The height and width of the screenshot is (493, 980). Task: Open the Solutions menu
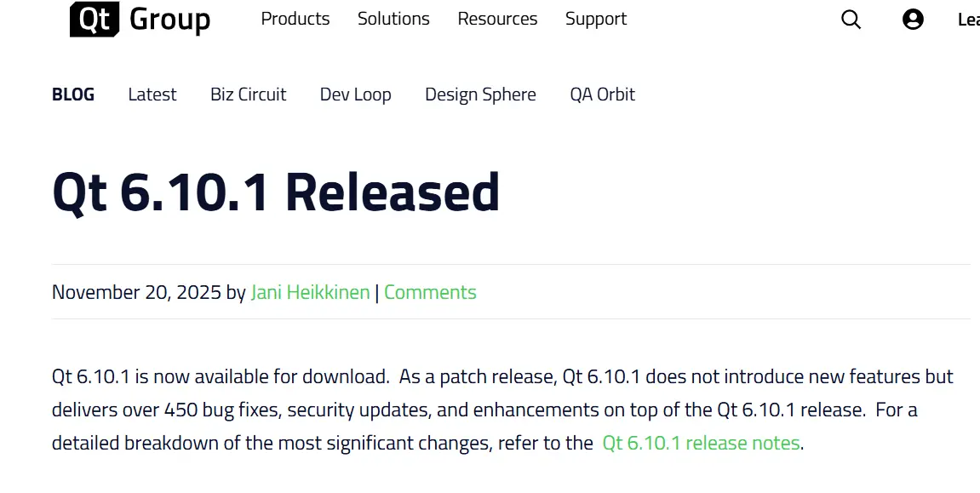(393, 19)
